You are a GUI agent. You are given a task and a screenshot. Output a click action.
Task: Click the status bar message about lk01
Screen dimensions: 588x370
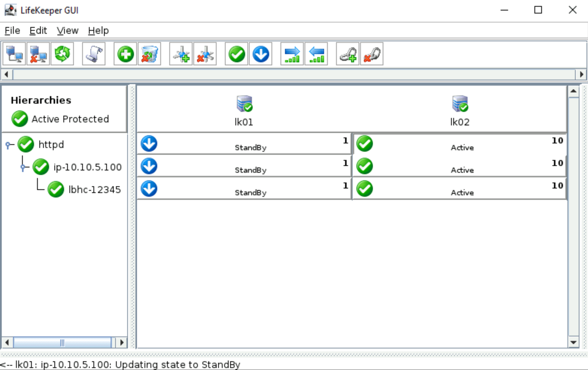point(120,364)
